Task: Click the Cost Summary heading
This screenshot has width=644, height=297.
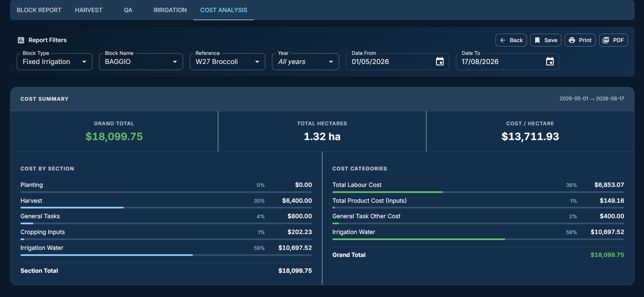Action: pyautogui.click(x=44, y=99)
